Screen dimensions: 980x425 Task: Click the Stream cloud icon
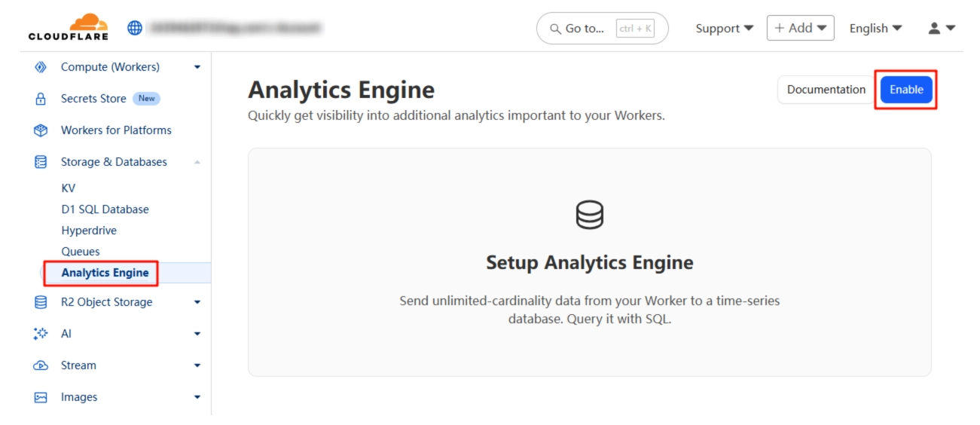41,365
